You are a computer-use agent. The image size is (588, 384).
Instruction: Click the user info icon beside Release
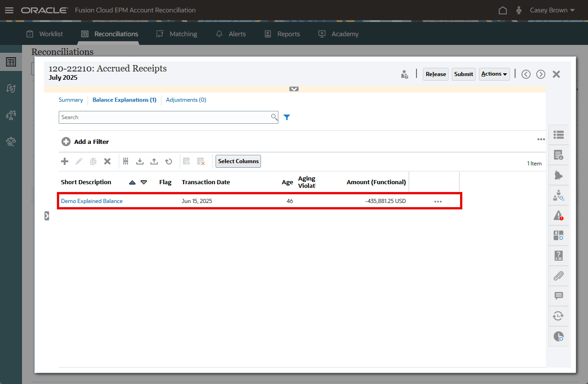[x=405, y=74]
